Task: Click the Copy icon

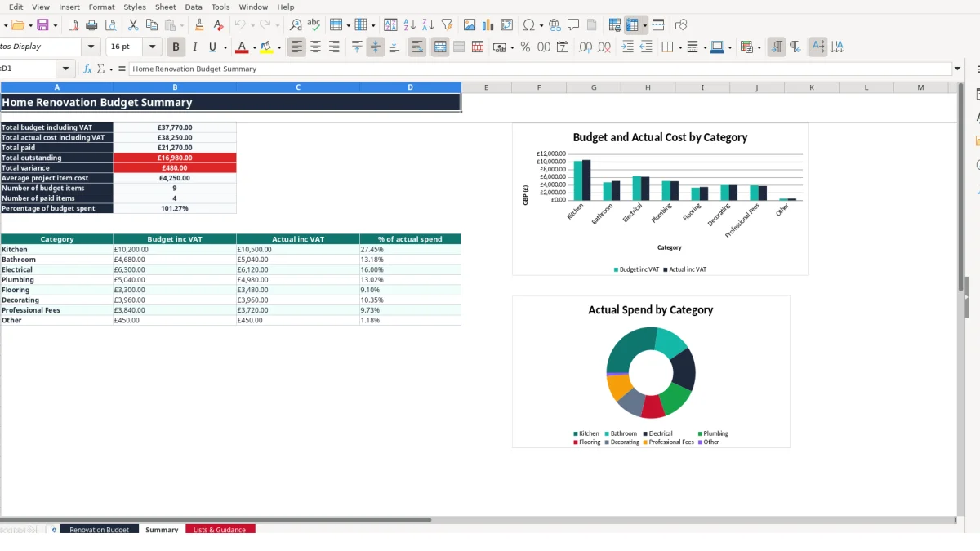Action: point(151,25)
